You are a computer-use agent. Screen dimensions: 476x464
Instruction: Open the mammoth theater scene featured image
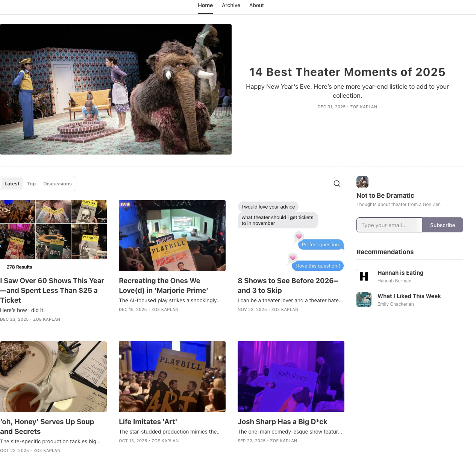coord(115,89)
